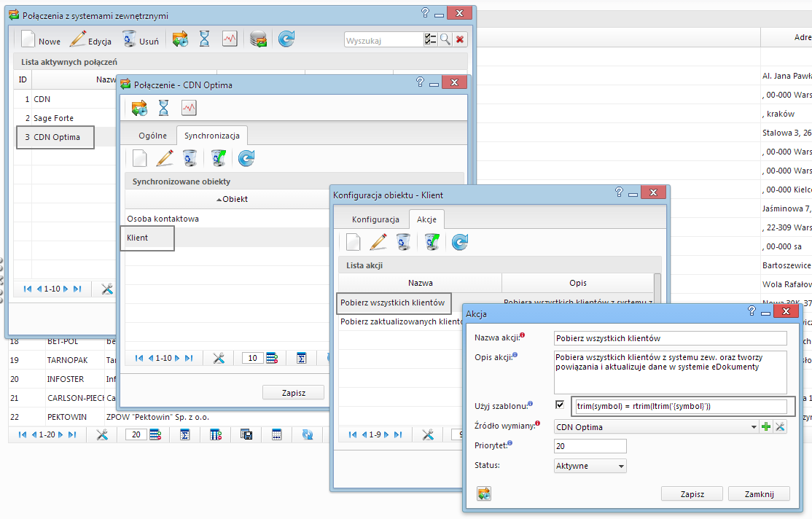This screenshot has width=812, height=519.
Task: Delete selected action in Akcje tab
Action: (x=403, y=242)
